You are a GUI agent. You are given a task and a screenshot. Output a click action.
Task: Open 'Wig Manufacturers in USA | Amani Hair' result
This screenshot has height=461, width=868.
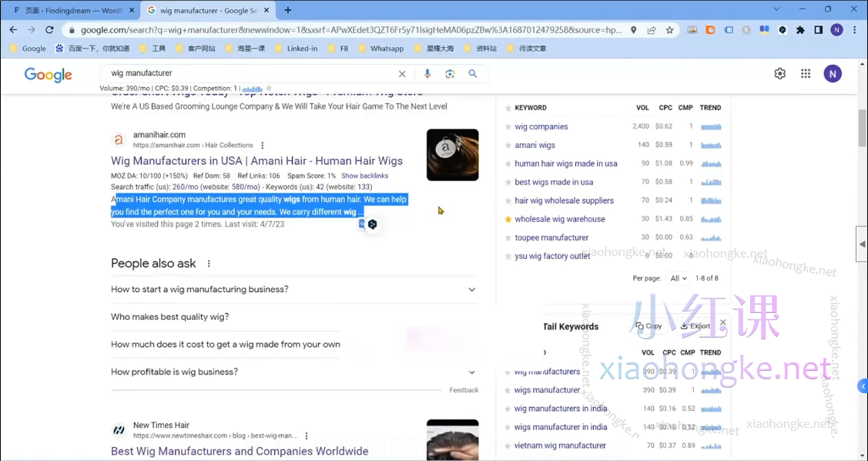click(256, 161)
